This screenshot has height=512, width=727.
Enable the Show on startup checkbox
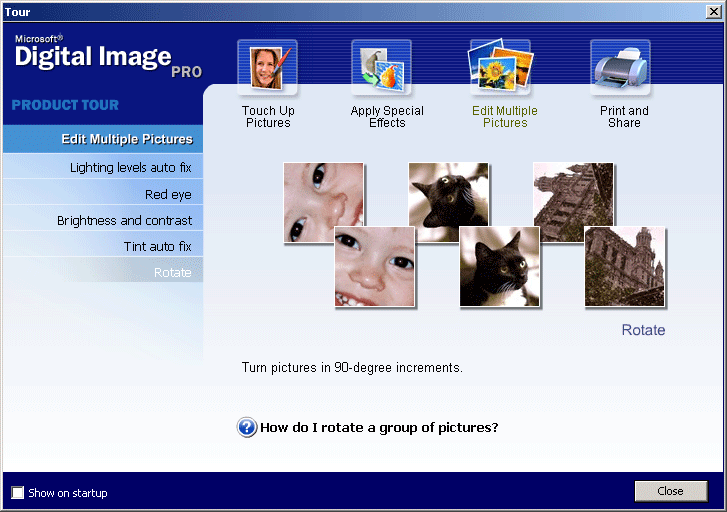click(x=18, y=493)
